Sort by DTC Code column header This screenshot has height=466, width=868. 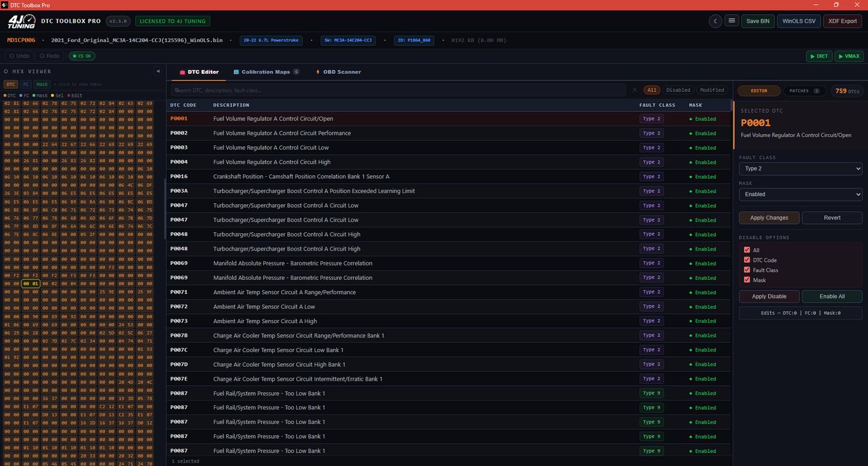[183, 105]
